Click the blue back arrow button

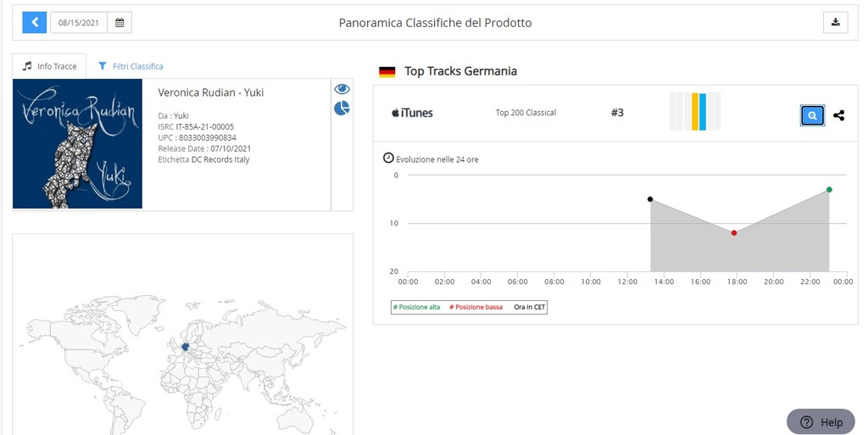coord(34,23)
